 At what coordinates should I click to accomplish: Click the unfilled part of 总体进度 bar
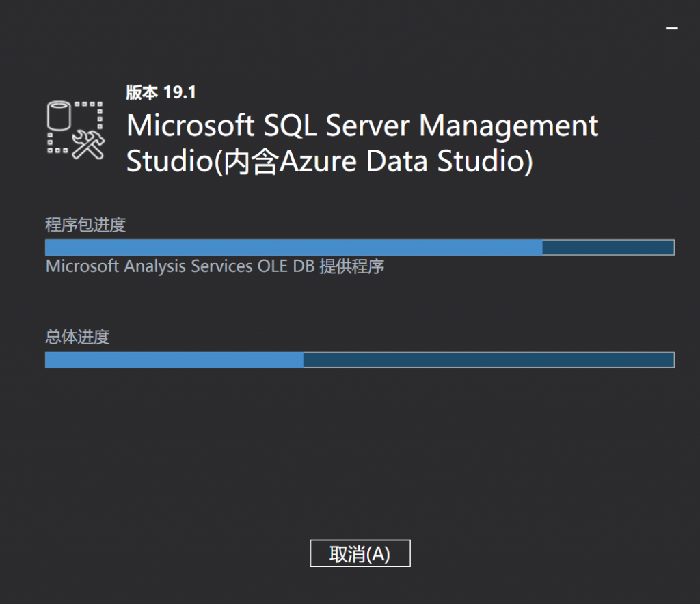(x=489, y=359)
